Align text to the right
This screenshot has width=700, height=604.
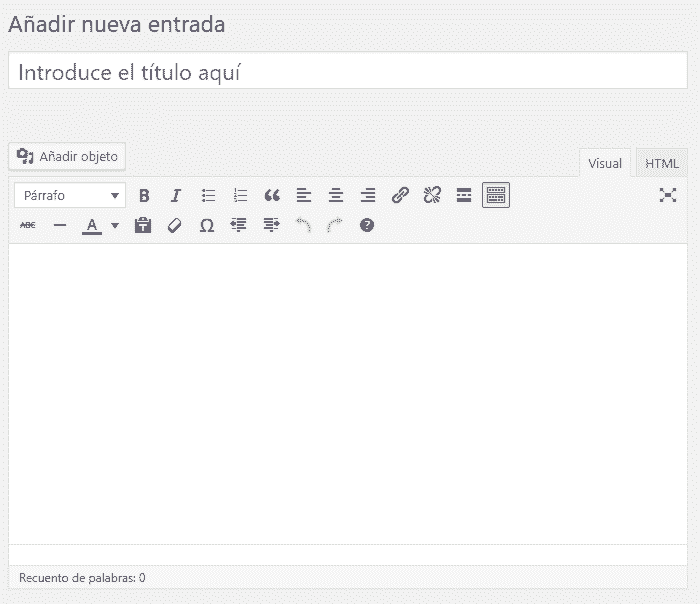(x=368, y=196)
